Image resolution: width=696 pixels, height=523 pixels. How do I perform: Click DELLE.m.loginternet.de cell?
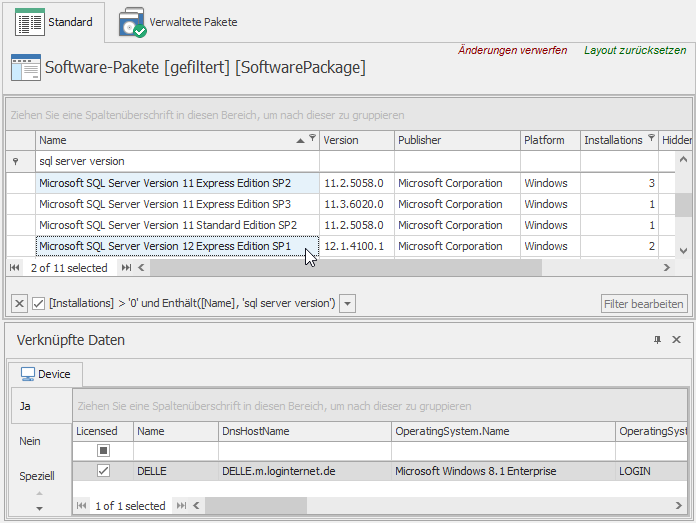(305, 471)
